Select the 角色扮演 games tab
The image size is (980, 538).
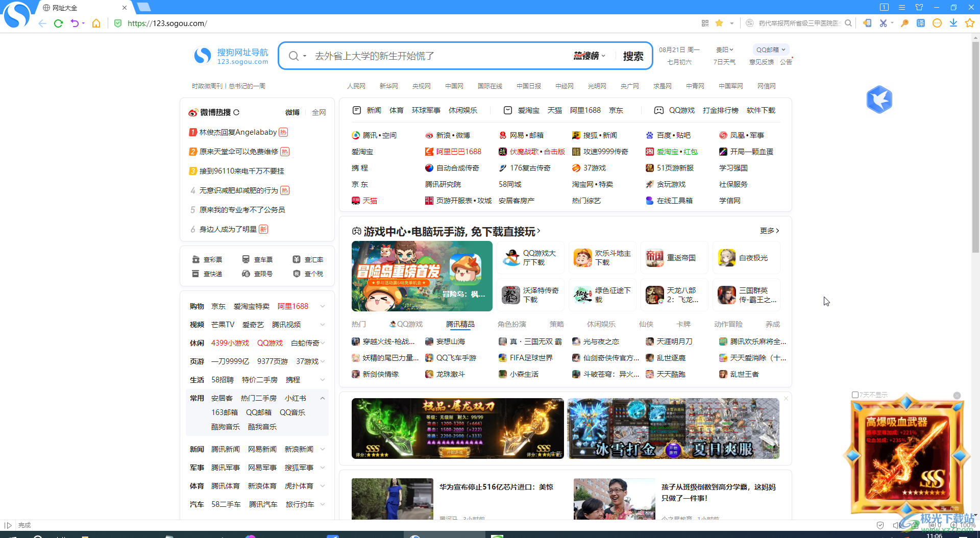point(512,324)
